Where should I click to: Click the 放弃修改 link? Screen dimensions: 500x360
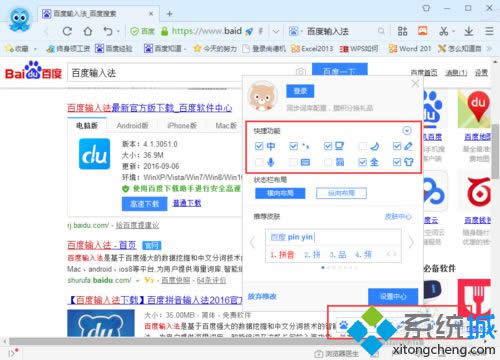[x=262, y=296]
